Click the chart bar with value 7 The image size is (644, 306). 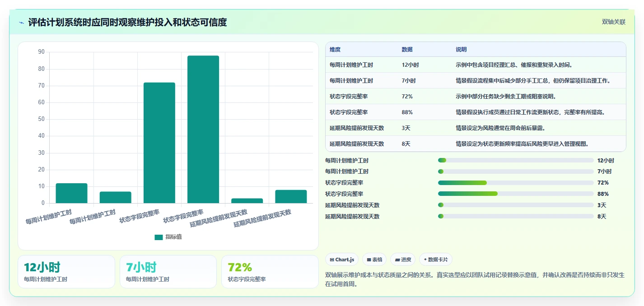coord(116,197)
